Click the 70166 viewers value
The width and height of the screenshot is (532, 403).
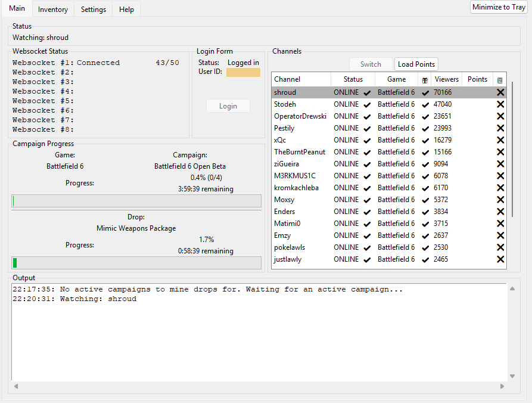pos(443,92)
